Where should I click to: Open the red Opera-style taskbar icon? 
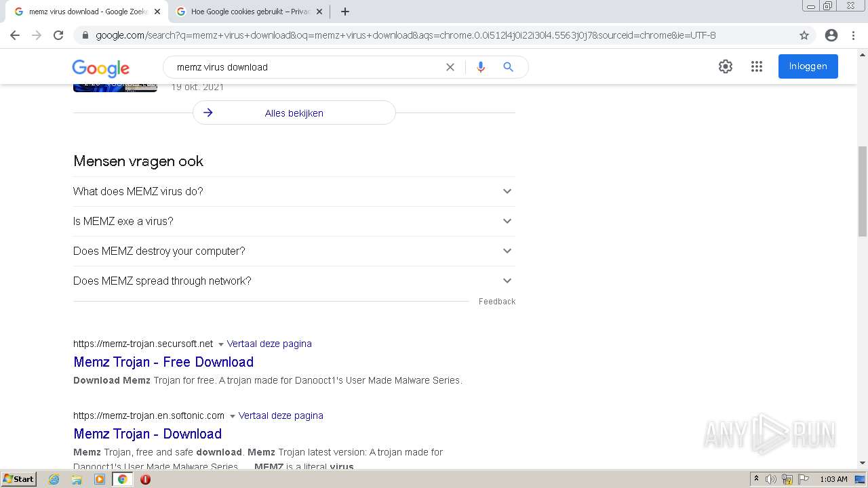[x=145, y=479]
